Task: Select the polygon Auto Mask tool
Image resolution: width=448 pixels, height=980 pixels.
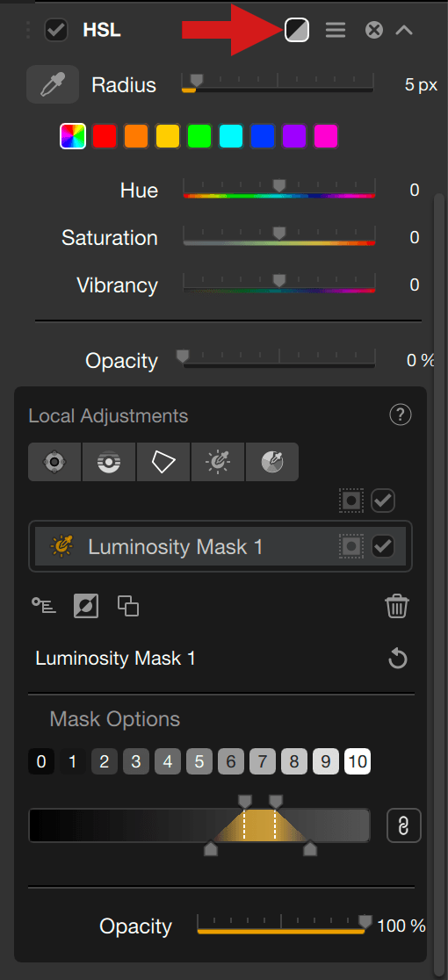Action: (163, 462)
